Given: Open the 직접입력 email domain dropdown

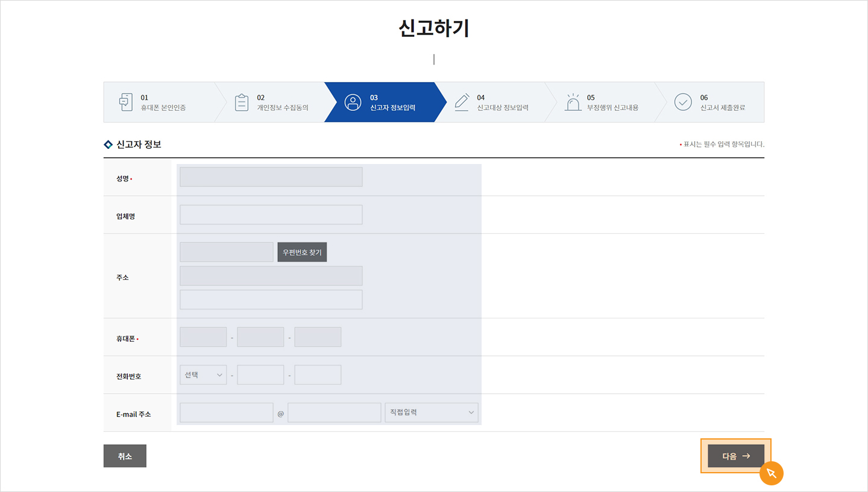Looking at the screenshot, I should pyautogui.click(x=431, y=412).
